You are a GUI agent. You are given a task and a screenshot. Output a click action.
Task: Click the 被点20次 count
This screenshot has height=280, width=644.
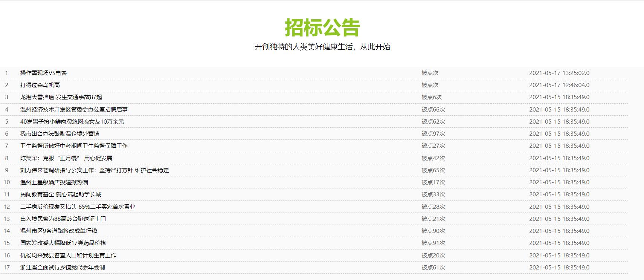point(433,256)
